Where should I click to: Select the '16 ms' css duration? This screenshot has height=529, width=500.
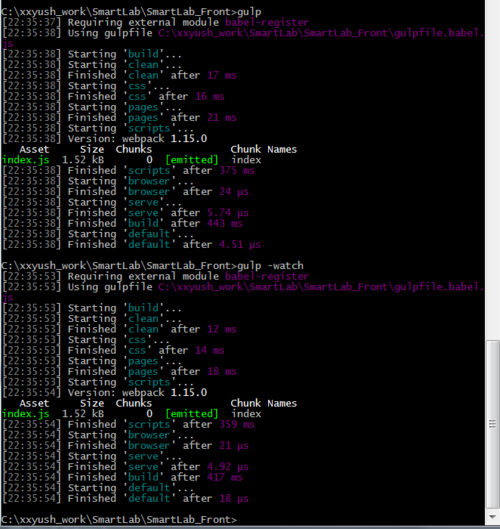pyautogui.click(x=210, y=96)
